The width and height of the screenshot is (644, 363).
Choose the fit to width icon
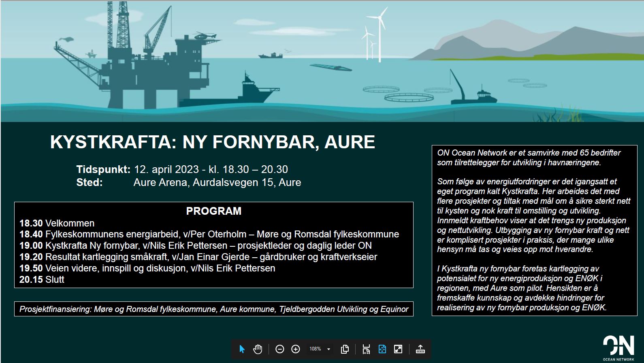[x=366, y=349]
